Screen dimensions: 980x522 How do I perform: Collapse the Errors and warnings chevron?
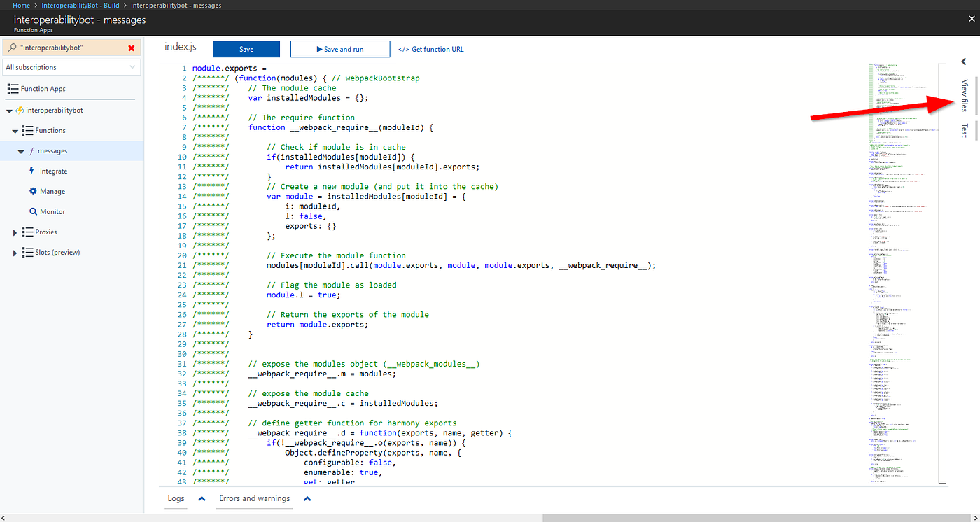(307, 498)
